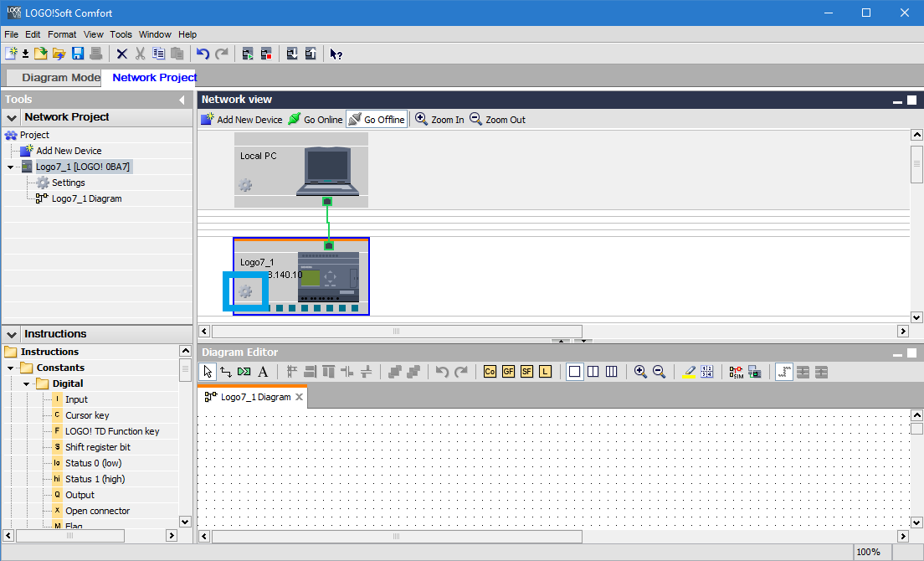This screenshot has width=924, height=561.
Task: Switch to single window view layout
Action: point(574,372)
